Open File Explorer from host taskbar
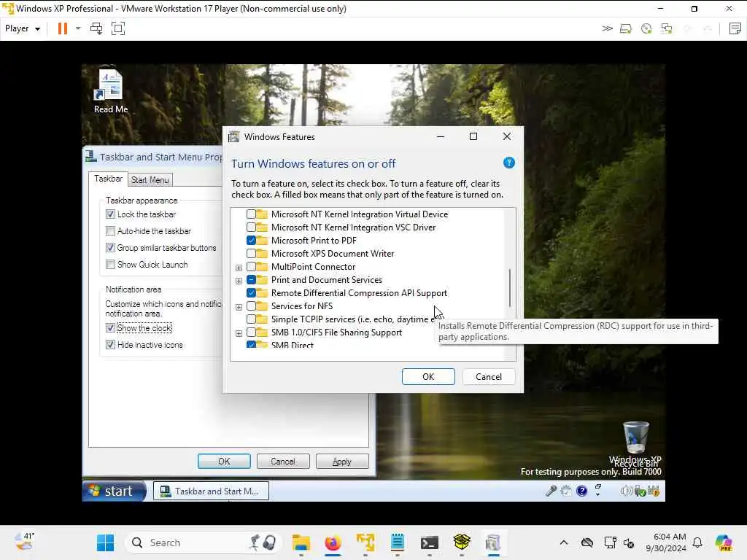 [x=301, y=542]
